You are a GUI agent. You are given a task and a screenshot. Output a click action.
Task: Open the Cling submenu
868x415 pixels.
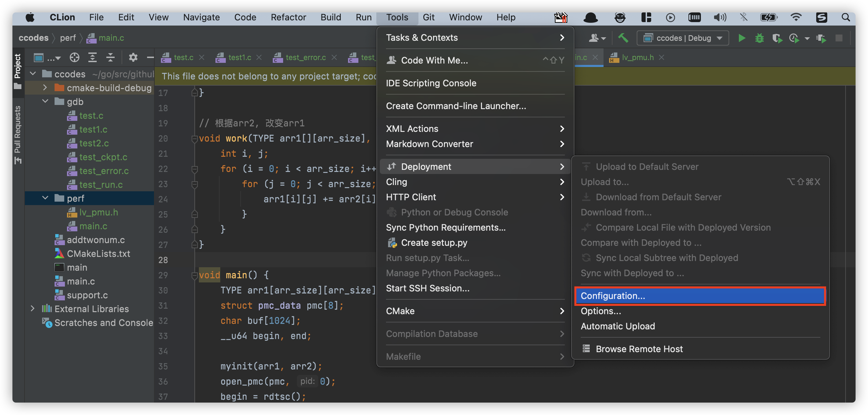point(475,182)
